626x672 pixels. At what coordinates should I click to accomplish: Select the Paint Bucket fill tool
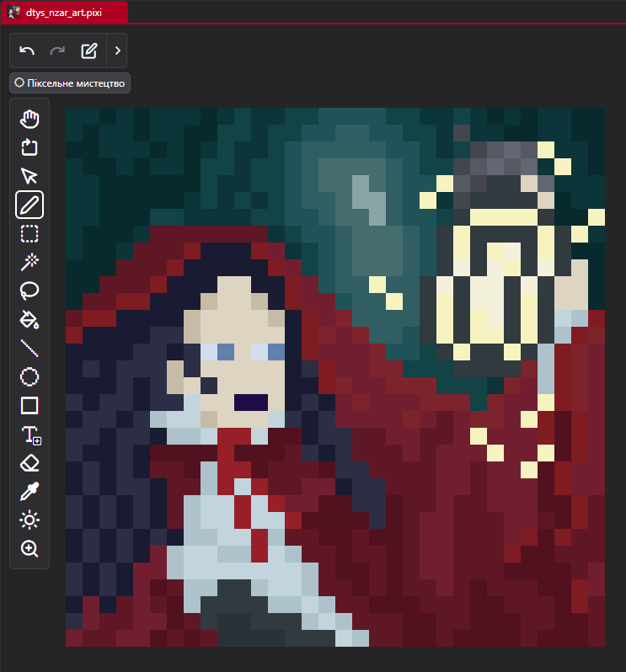(x=29, y=320)
